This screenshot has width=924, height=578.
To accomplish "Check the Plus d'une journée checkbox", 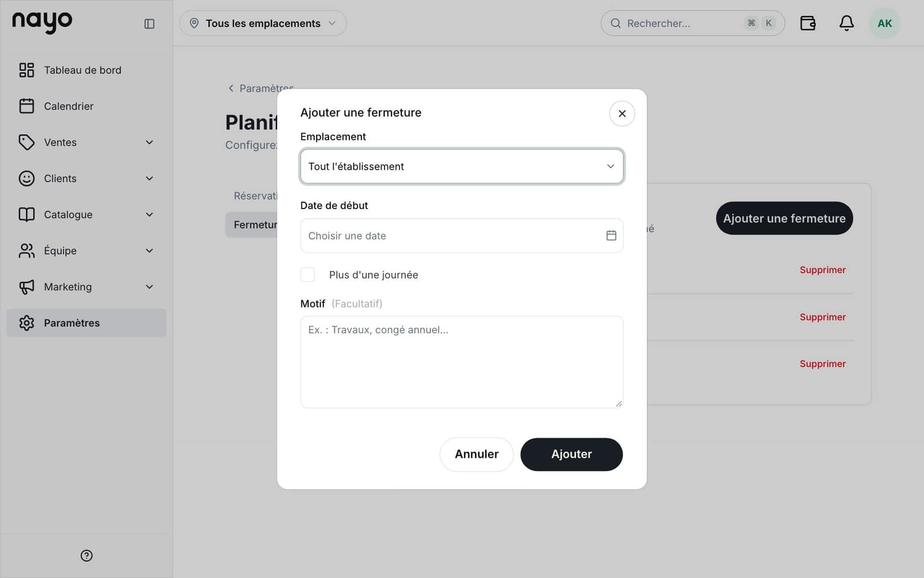I will tap(308, 275).
